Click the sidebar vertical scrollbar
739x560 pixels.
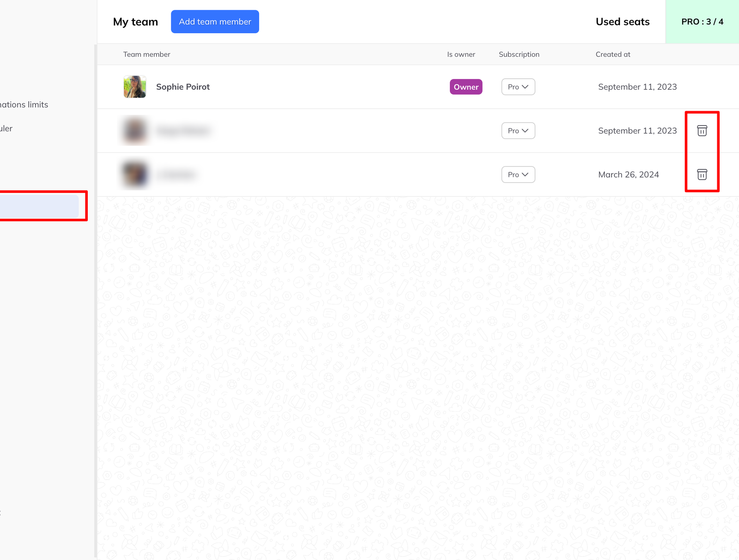point(96,301)
